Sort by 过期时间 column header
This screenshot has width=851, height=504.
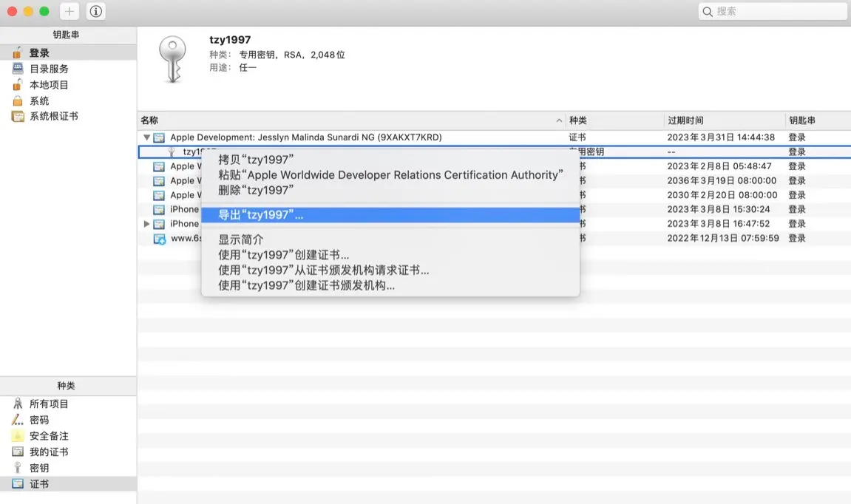pos(725,120)
